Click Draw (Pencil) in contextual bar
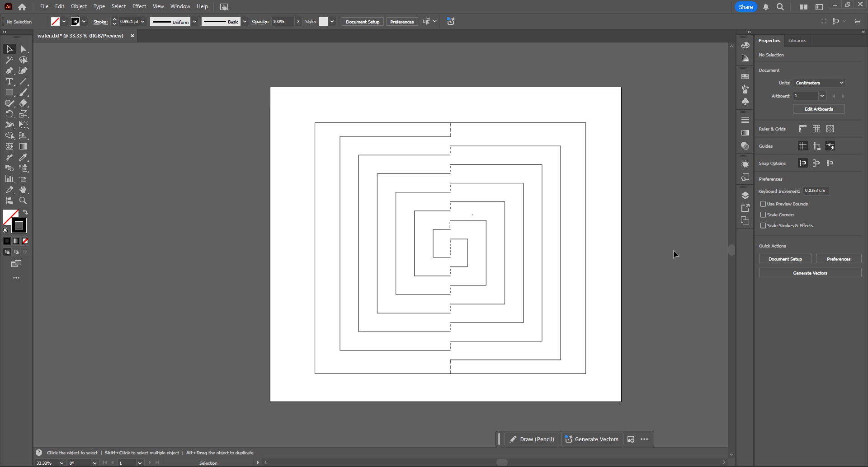The width and height of the screenshot is (868, 467). tap(532, 439)
